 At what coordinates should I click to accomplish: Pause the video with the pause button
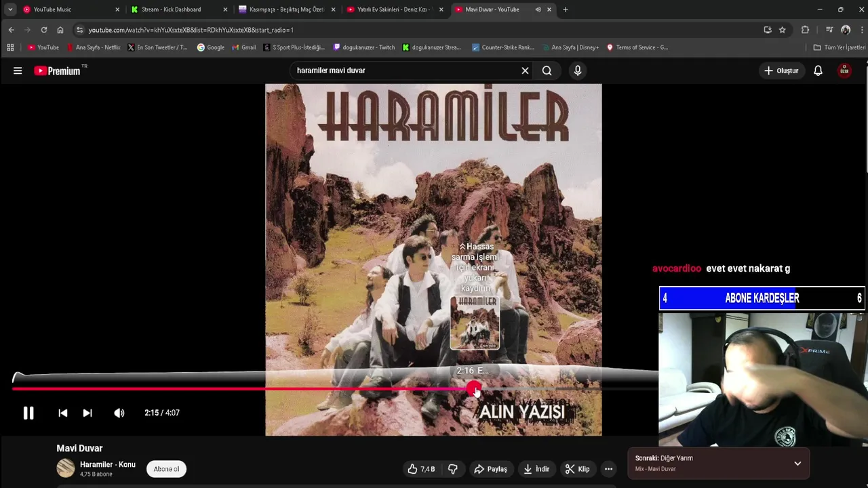tap(28, 413)
